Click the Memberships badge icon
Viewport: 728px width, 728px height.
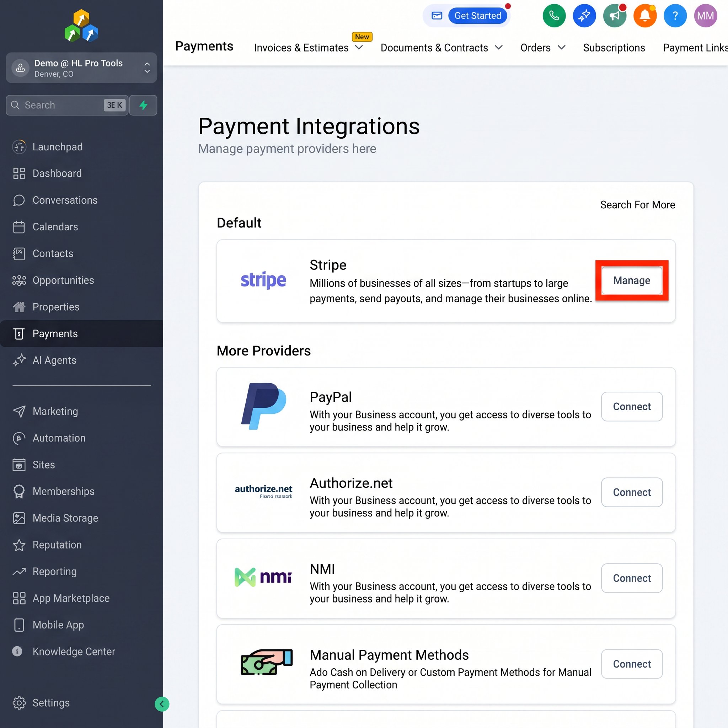19,491
